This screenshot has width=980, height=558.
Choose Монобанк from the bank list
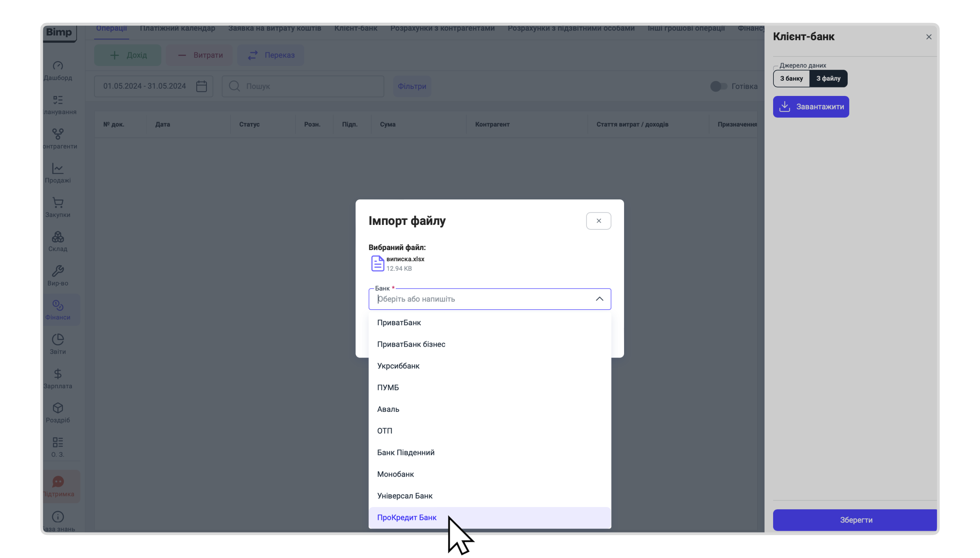490,474
